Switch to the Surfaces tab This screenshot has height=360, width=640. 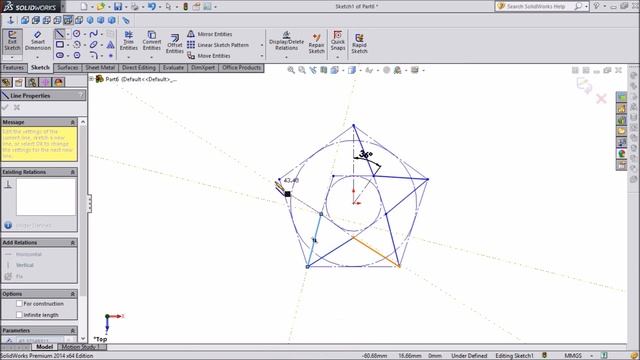pos(67,68)
